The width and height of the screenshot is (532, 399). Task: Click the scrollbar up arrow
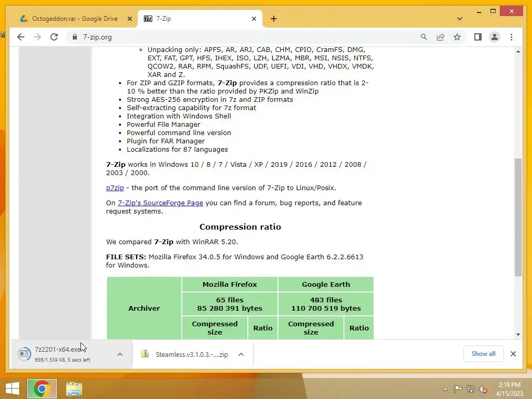click(518, 51)
